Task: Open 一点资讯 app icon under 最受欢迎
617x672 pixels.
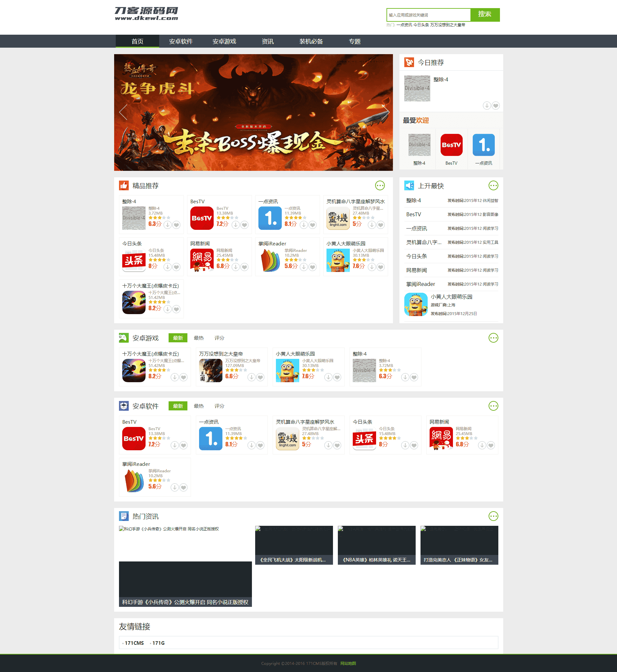Action: coord(484,145)
